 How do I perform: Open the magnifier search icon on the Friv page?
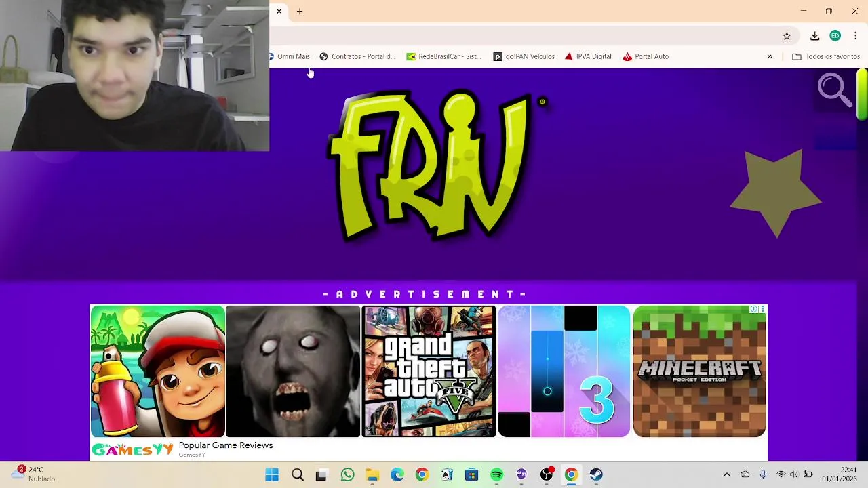(x=834, y=90)
